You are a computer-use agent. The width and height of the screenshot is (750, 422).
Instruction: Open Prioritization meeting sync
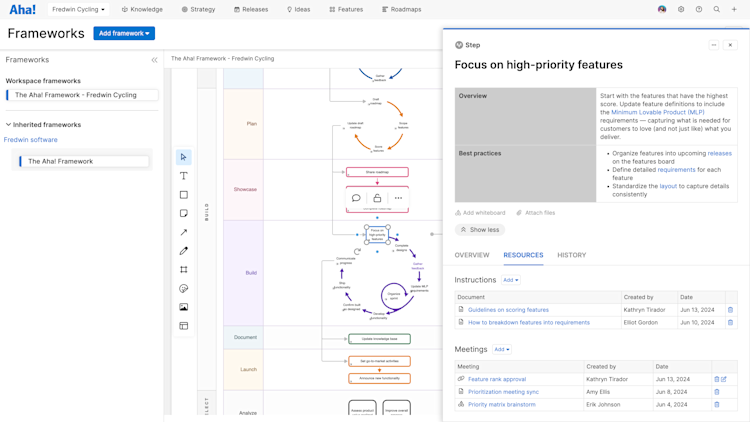[503, 392]
